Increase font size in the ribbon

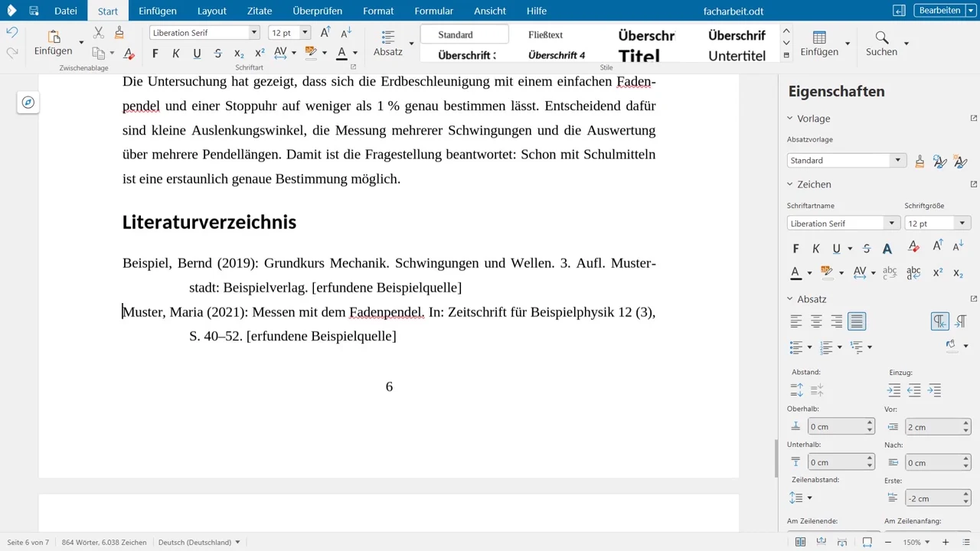[325, 32]
